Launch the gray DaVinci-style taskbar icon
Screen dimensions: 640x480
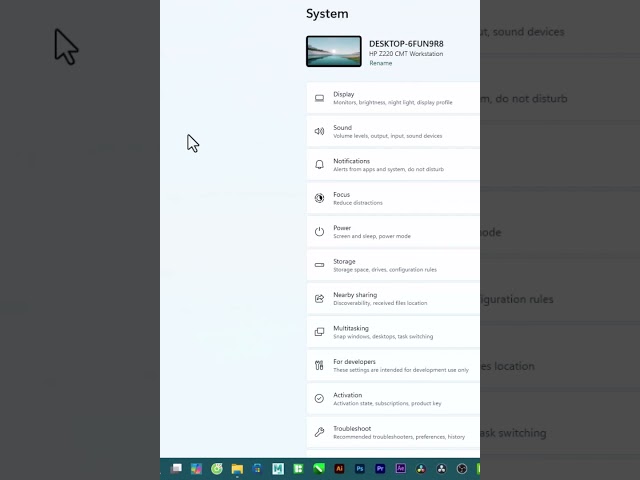coord(441,469)
